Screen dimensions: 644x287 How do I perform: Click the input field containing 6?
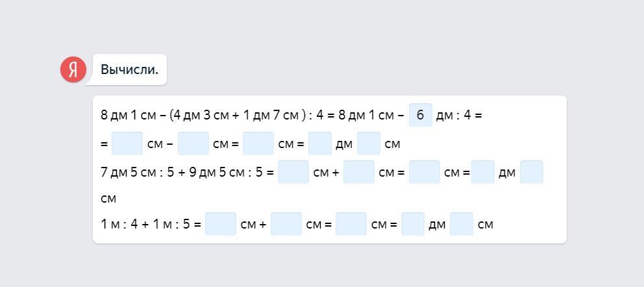pyautogui.click(x=421, y=115)
